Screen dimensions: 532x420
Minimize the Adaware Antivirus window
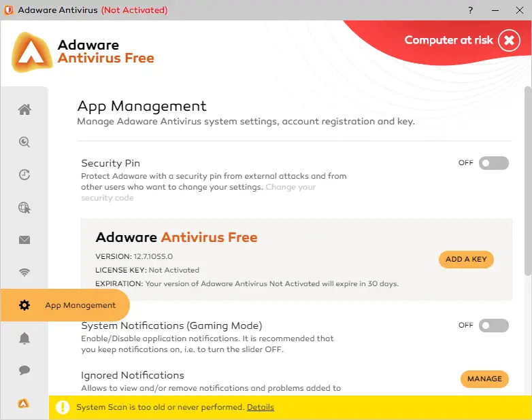495,10
